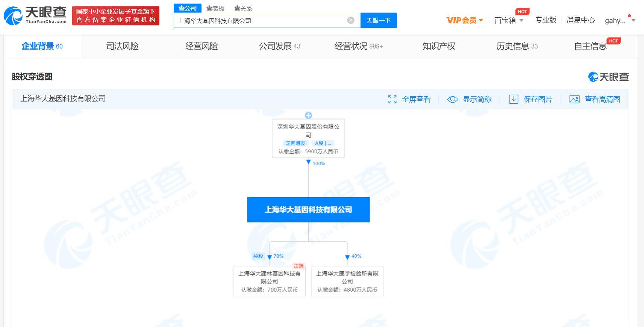Click the 100% ownership label
The width and height of the screenshot is (644, 327).
tap(319, 163)
